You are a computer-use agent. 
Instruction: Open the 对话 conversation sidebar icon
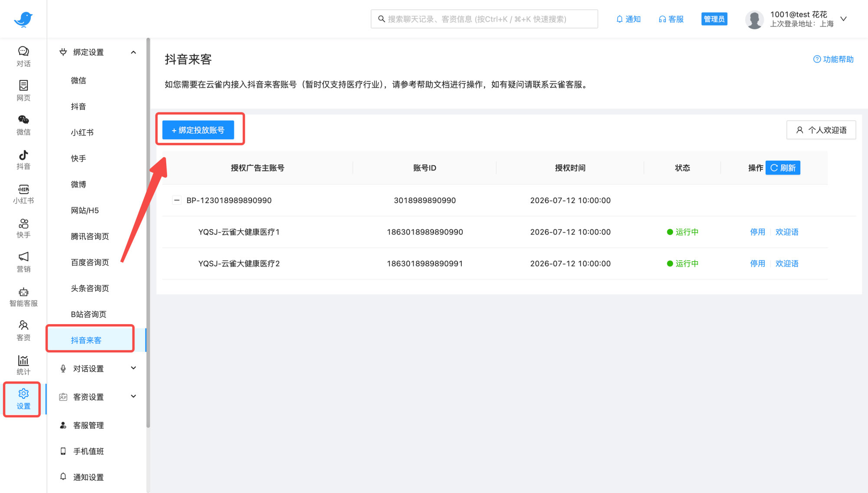click(23, 57)
